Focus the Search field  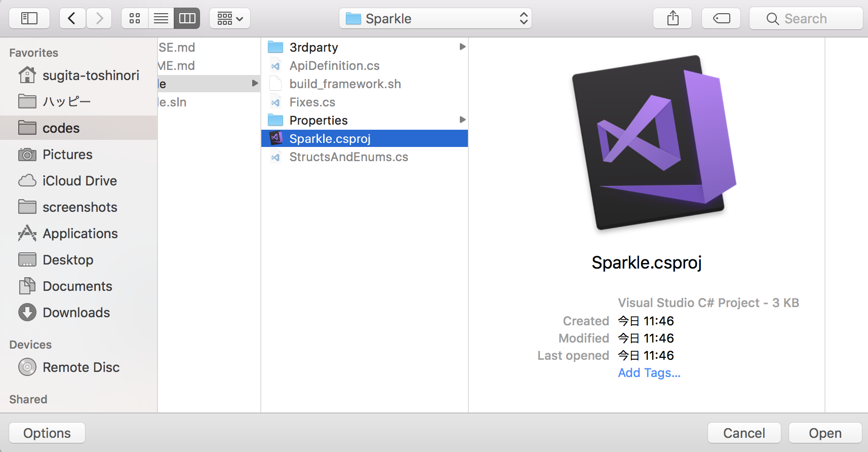pyautogui.click(x=806, y=19)
